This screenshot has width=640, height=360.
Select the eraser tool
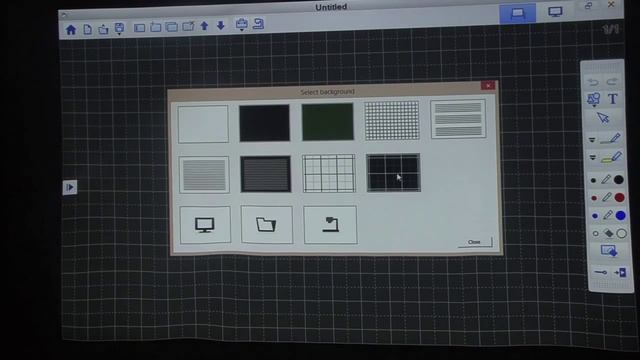[609, 233]
